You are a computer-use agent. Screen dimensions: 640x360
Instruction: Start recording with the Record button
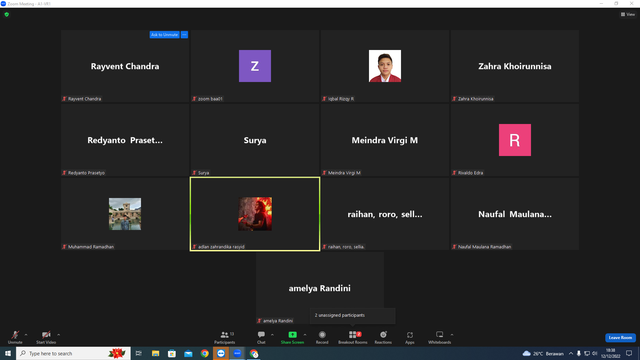(x=322, y=337)
